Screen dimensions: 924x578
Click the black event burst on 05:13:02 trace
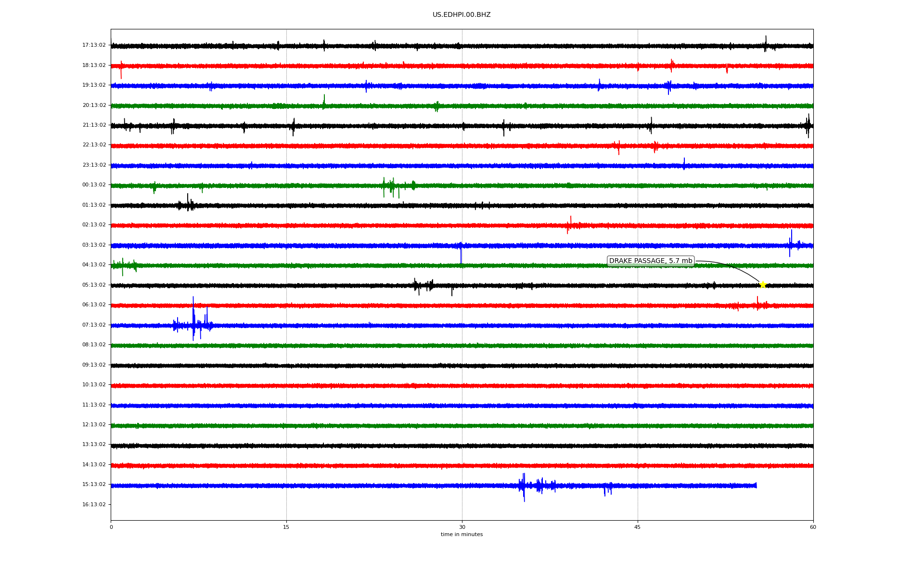[423, 286]
